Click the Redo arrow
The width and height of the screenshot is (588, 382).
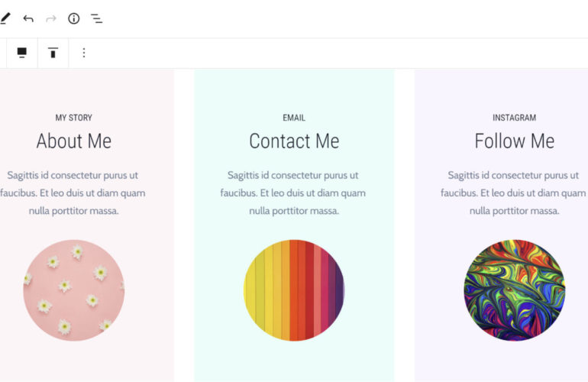point(51,18)
